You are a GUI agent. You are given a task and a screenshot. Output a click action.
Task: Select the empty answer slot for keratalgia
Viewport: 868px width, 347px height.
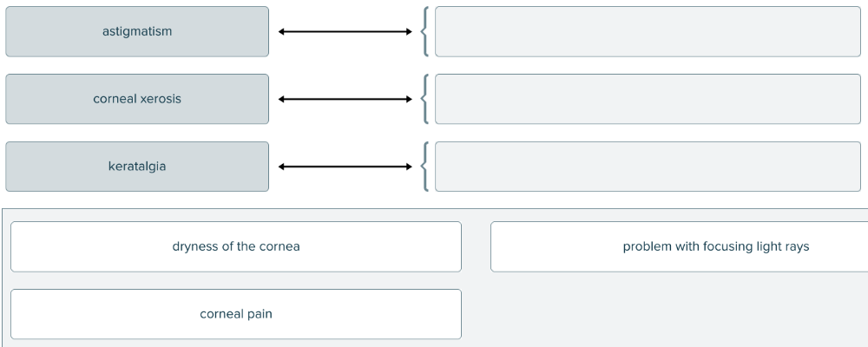click(648, 167)
